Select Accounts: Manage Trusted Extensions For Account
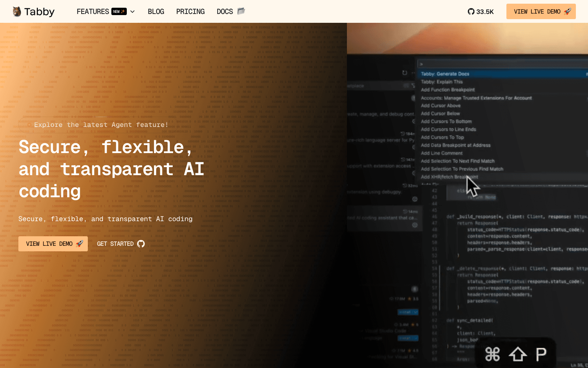 [x=476, y=98]
